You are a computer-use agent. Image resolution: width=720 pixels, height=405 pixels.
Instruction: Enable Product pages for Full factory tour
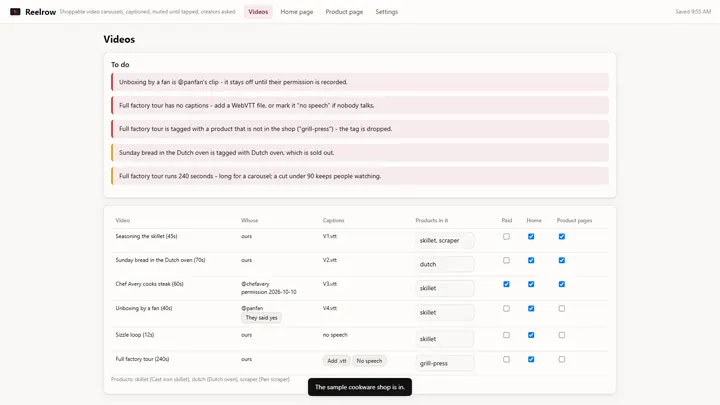tap(562, 360)
